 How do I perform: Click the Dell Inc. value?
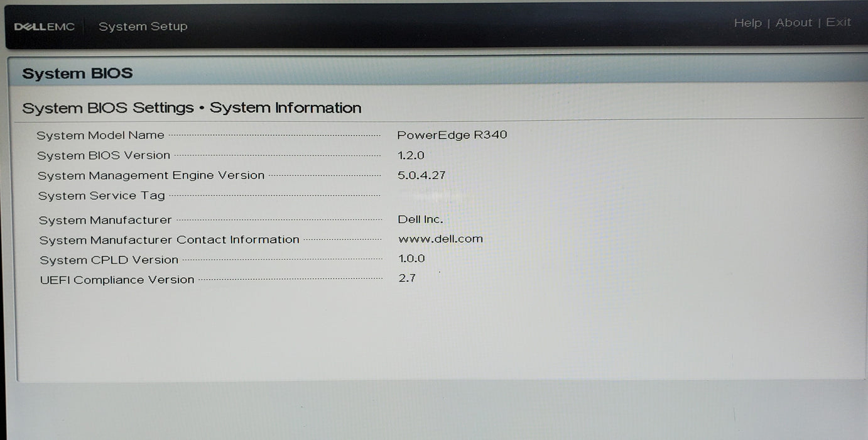pyautogui.click(x=420, y=219)
